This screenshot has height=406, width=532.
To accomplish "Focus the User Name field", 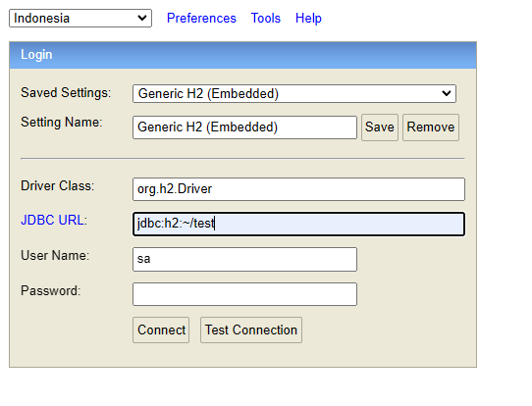I will [244, 259].
